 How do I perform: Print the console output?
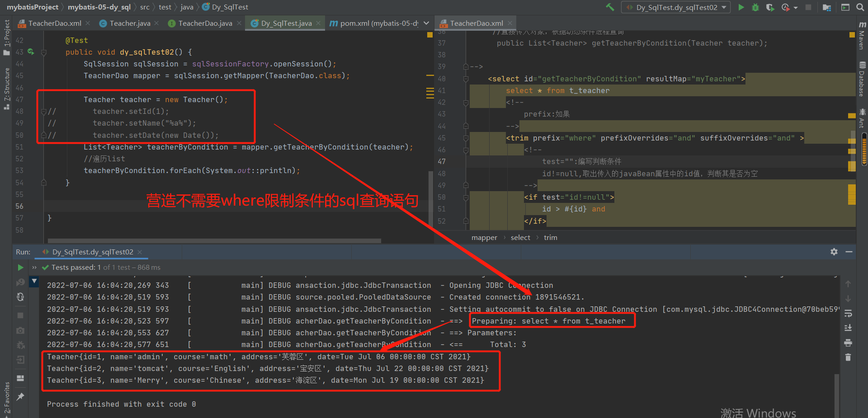848,343
